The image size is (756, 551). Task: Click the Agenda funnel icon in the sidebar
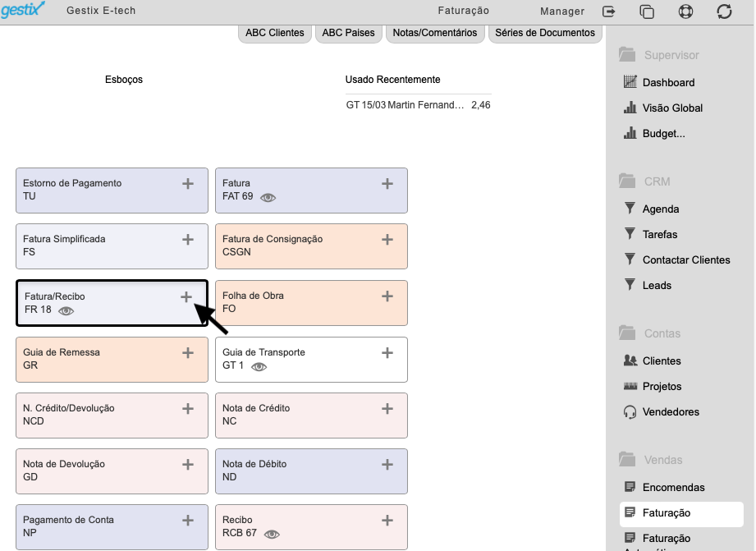coord(630,209)
